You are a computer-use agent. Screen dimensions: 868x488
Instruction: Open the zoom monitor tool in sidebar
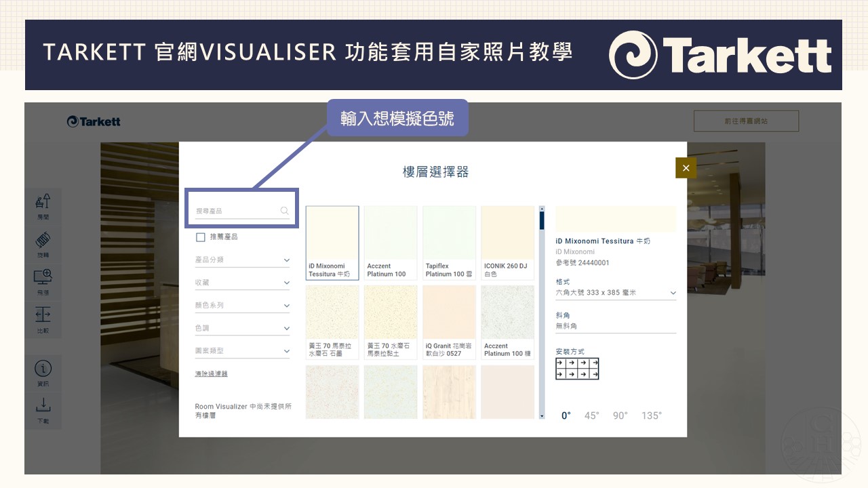pyautogui.click(x=43, y=282)
